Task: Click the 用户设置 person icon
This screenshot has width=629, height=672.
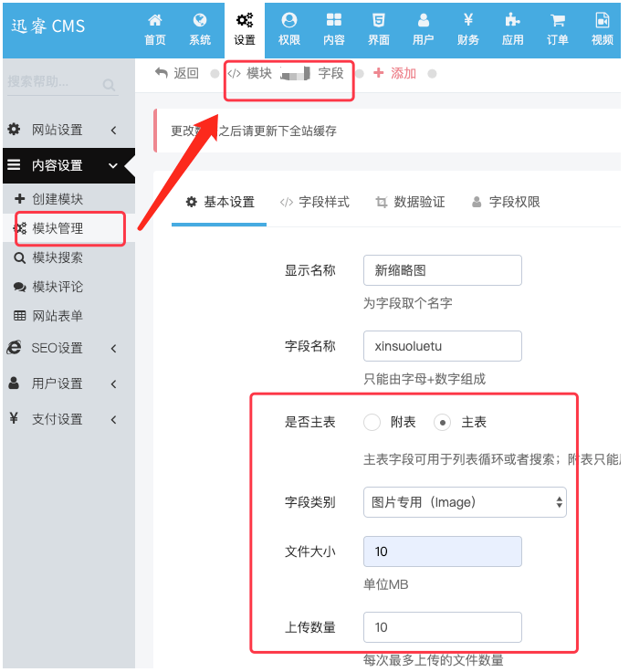Action: pyautogui.click(x=14, y=383)
